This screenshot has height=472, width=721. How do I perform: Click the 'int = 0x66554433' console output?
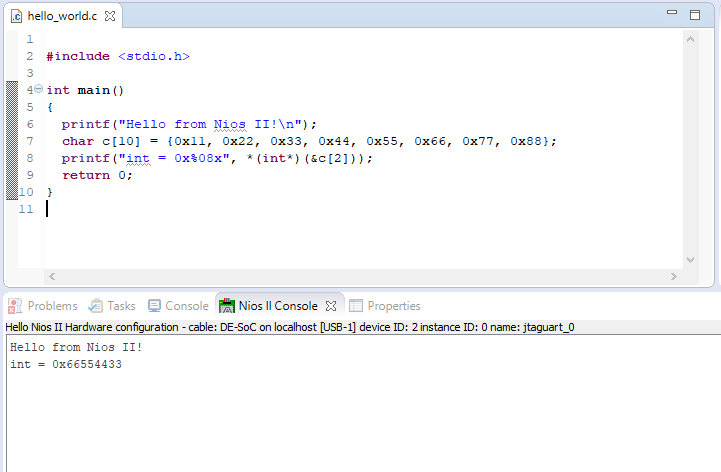pos(66,364)
